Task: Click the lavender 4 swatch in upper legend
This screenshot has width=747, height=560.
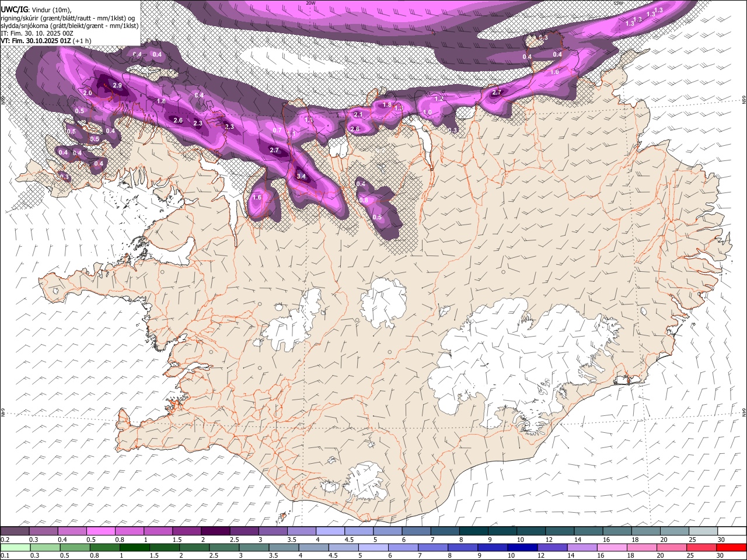Action: point(330,531)
